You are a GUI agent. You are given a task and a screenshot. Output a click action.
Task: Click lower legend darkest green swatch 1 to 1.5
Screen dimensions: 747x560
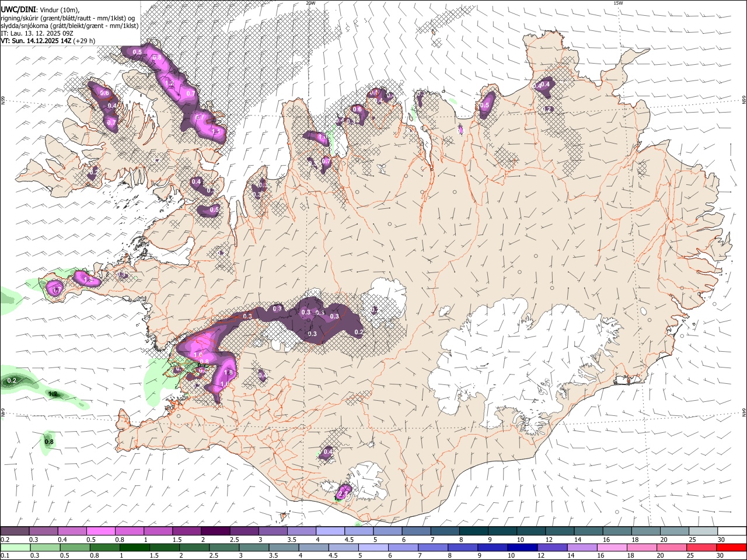(134, 547)
